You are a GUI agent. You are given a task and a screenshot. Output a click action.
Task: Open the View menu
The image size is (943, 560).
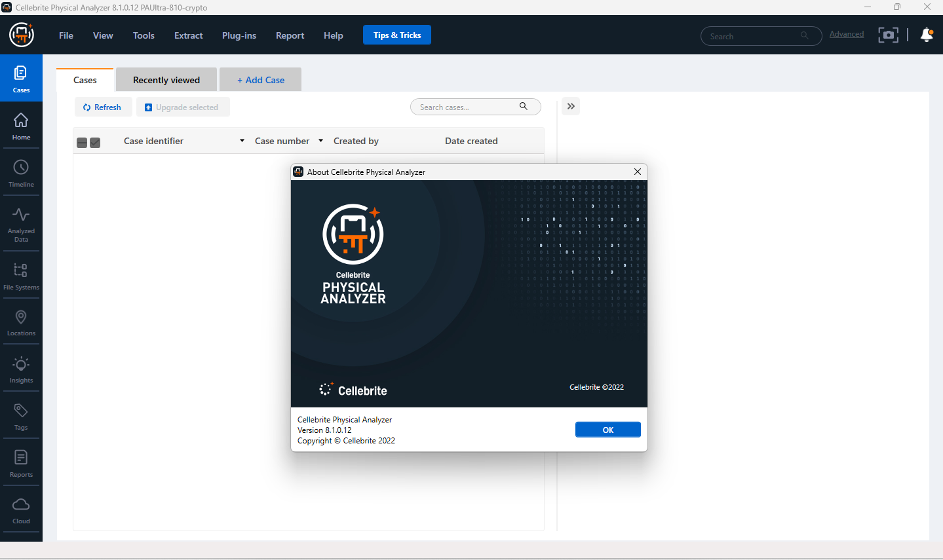[103, 35]
